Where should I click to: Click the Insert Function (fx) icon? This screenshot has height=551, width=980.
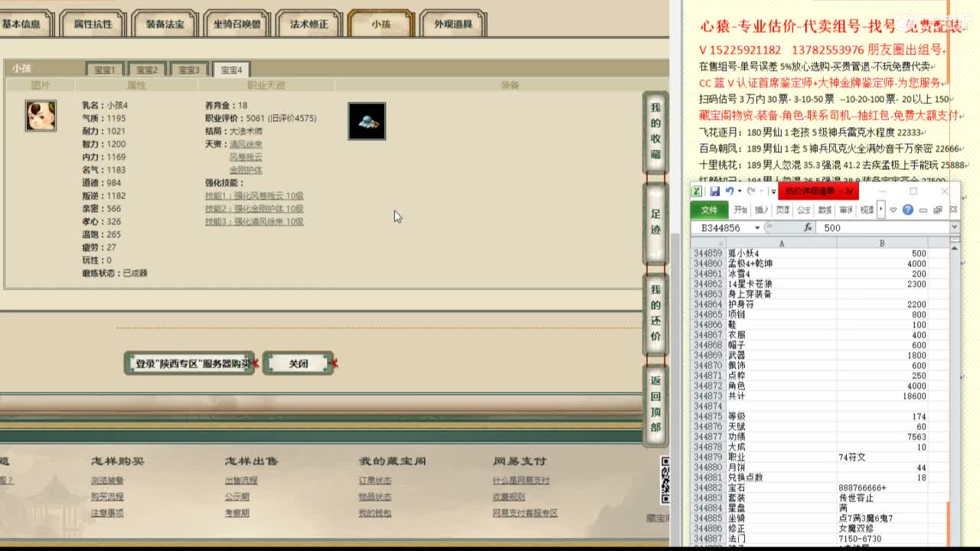[x=808, y=227]
